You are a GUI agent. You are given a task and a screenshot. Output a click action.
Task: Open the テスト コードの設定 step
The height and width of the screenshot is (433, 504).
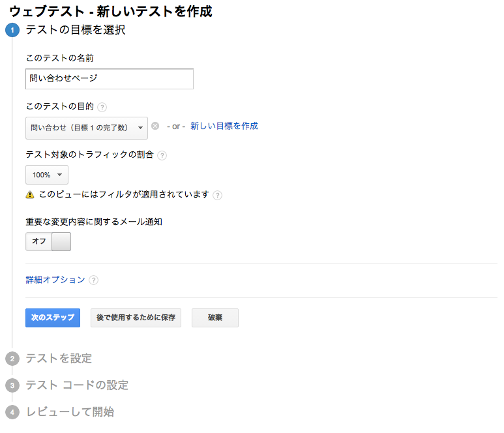click(x=77, y=385)
